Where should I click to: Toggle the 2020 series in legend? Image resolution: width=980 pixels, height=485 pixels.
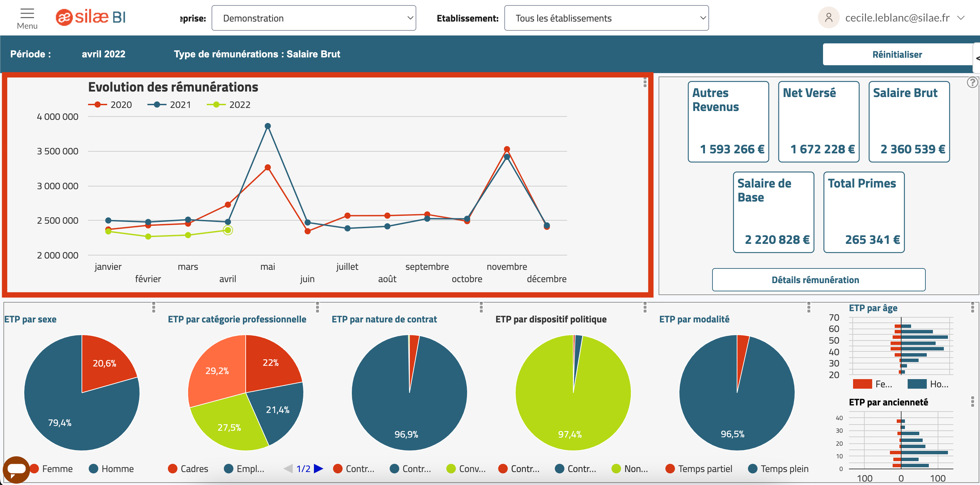tap(110, 105)
